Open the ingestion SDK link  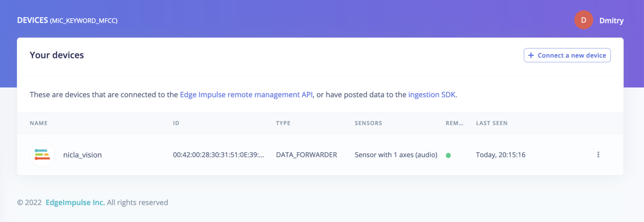point(432,95)
